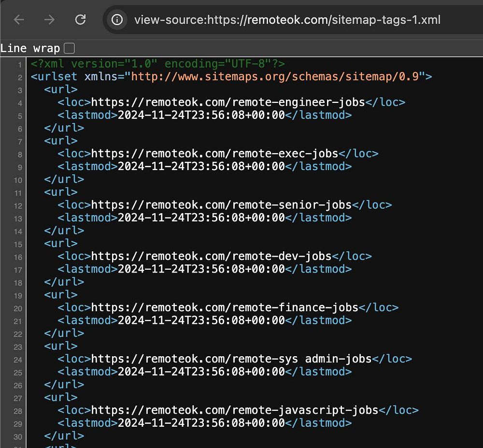
Task: Open the sitemaps.org schema link
Action: pyautogui.click(x=274, y=77)
